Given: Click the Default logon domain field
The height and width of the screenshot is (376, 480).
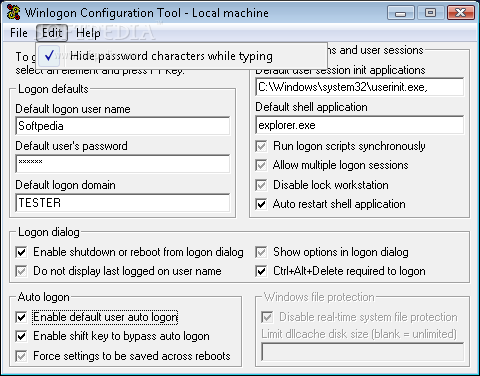Looking at the screenshot, I should tap(123, 203).
